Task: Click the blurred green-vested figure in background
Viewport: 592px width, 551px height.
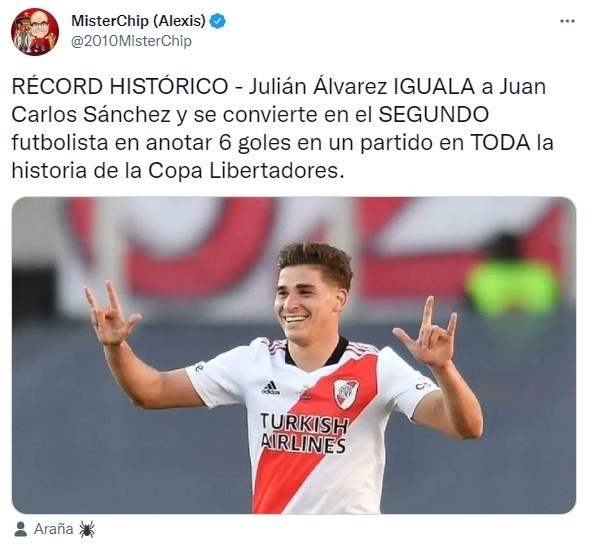Action: (512, 278)
